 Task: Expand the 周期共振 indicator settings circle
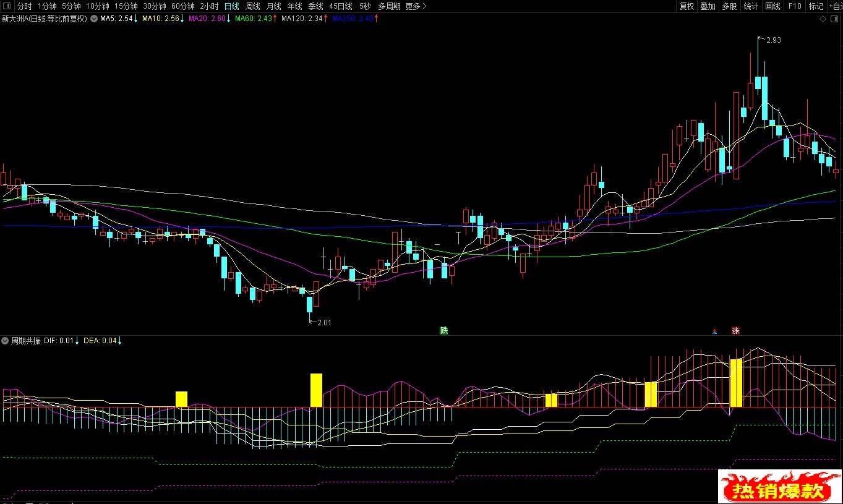(6, 341)
